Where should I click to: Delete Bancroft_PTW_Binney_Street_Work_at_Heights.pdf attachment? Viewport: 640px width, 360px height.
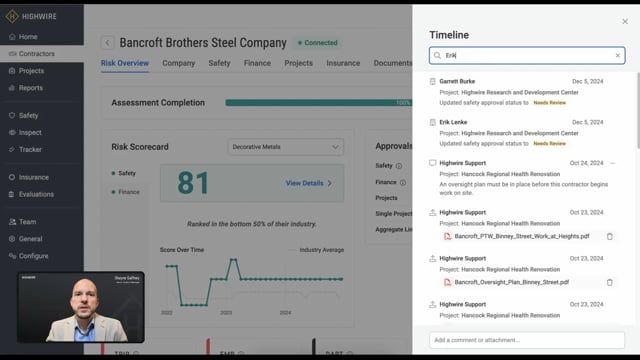pos(609,236)
